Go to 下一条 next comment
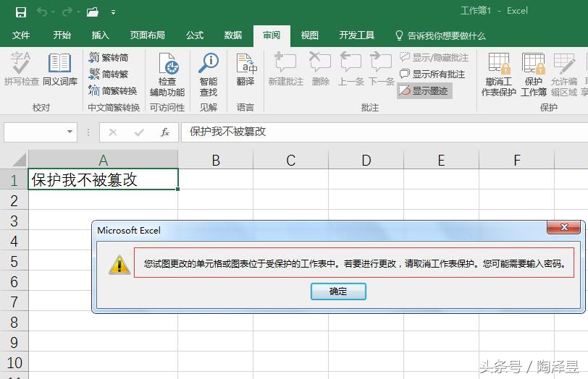The height and width of the screenshot is (379, 588). click(x=382, y=69)
